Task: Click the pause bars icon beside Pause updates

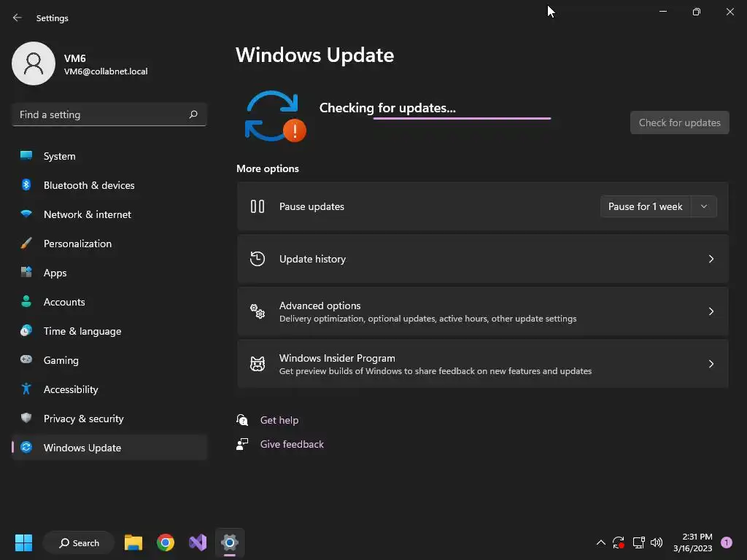Action: (x=258, y=206)
